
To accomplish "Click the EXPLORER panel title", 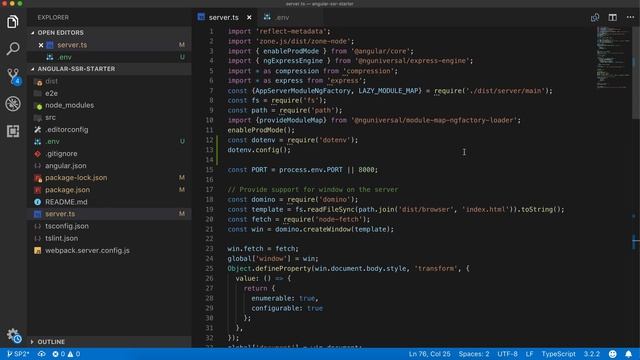I will [x=53, y=18].
